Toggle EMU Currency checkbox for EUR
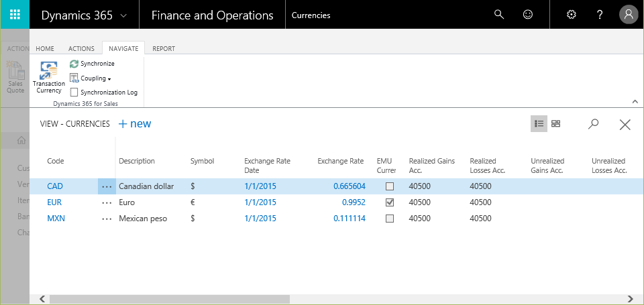 [390, 202]
